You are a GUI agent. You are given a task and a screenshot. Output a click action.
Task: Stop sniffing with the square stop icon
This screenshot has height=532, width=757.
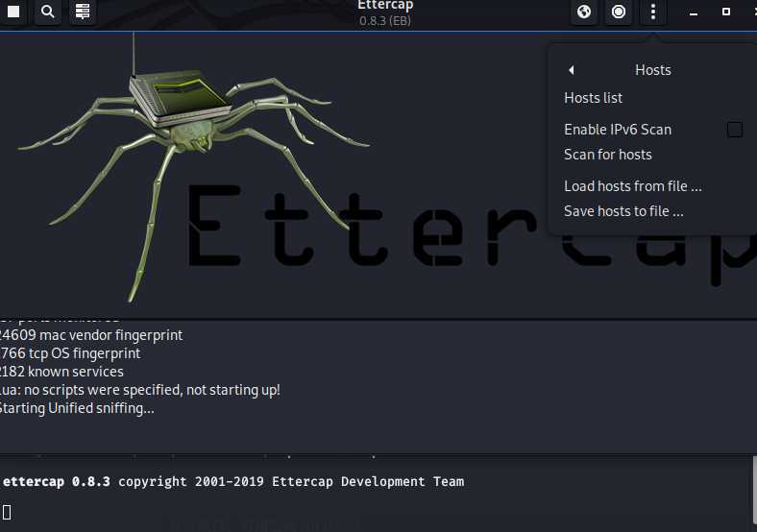[x=13, y=12]
